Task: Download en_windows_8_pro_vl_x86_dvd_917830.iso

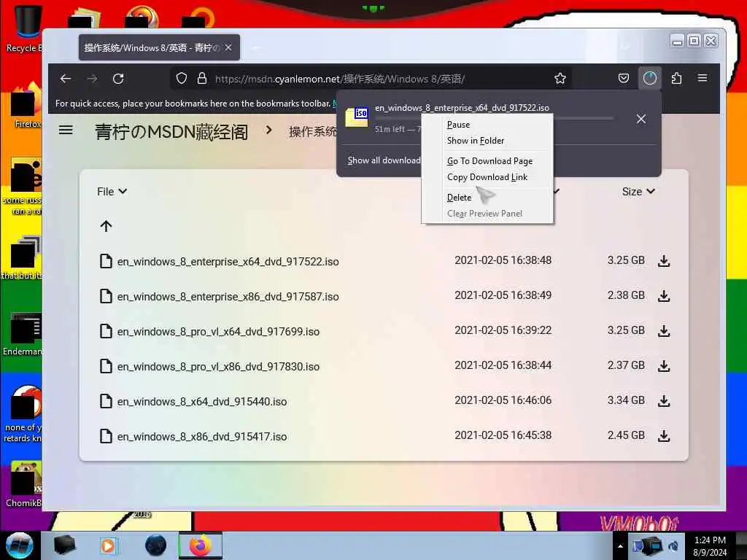Action: click(x=664, y=366)
